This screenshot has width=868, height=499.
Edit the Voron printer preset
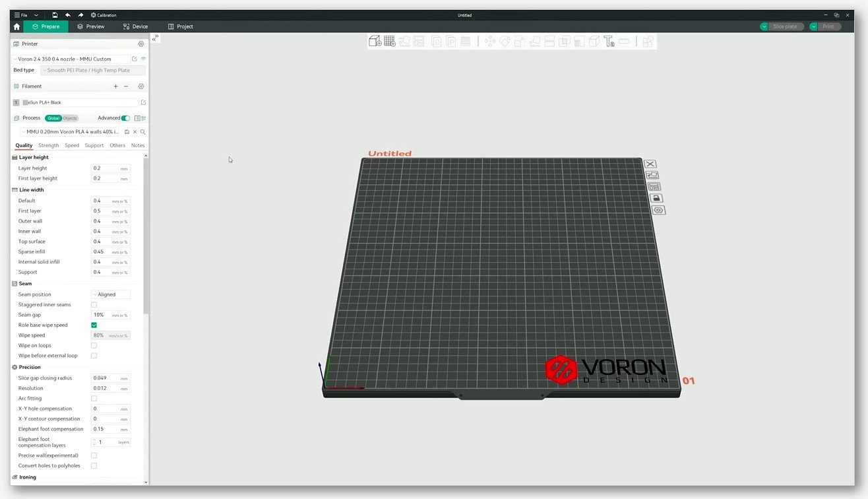135,59
